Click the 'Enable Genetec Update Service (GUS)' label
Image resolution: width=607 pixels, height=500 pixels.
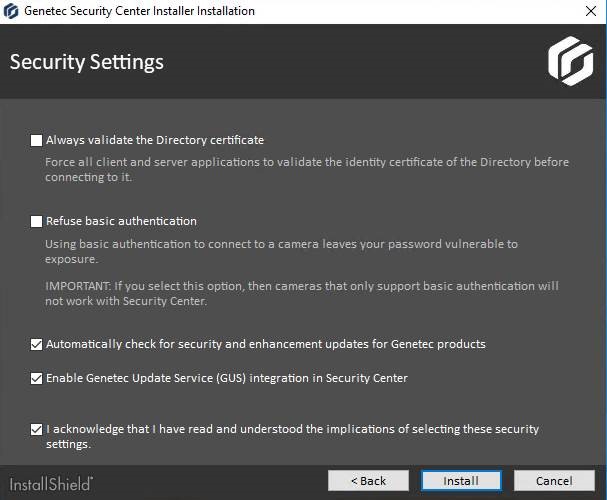(227, 378)
